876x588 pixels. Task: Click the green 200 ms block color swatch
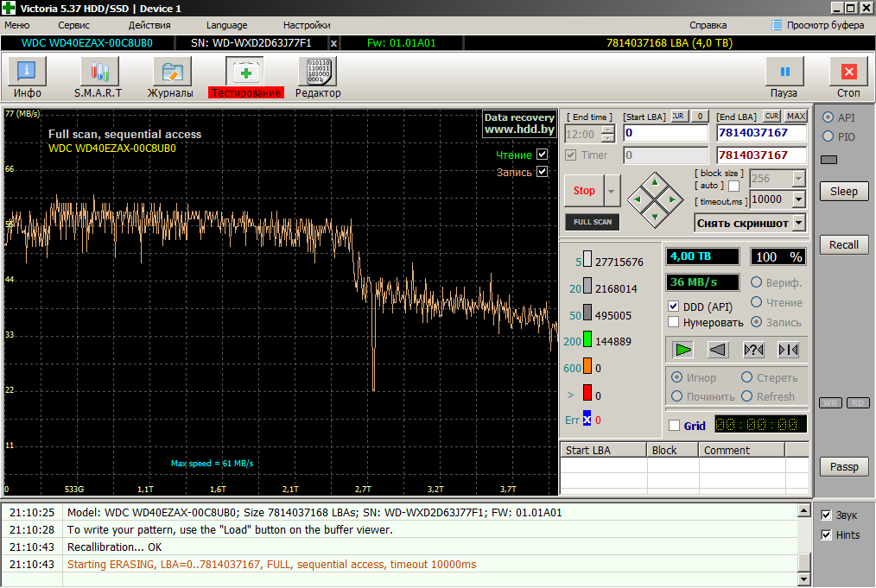pos(587,341)
